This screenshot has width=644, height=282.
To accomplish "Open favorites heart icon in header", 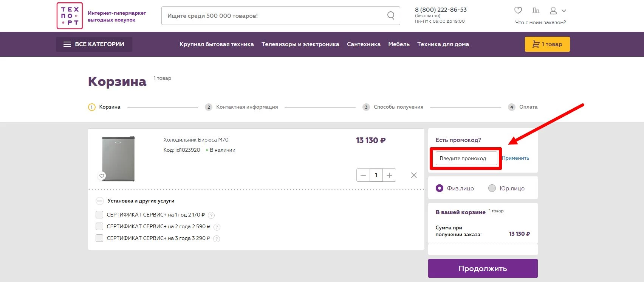I will [x=518, y=10].
